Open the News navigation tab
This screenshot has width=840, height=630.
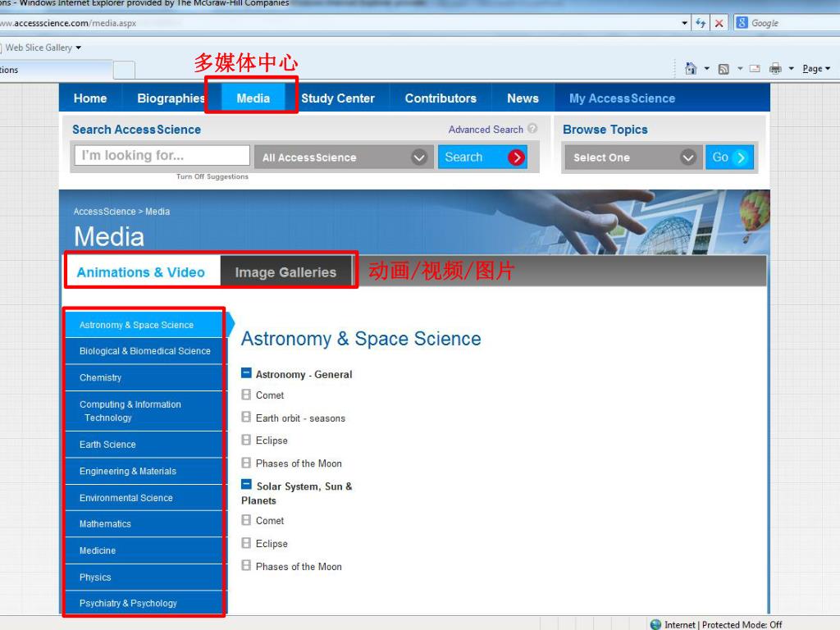(x=523, y=98)
